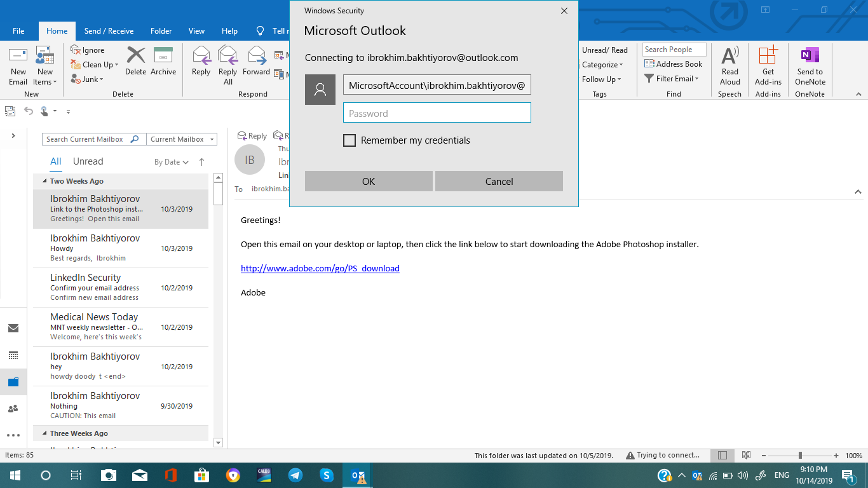Open the Adobe PS_download link

coord(320,268)
